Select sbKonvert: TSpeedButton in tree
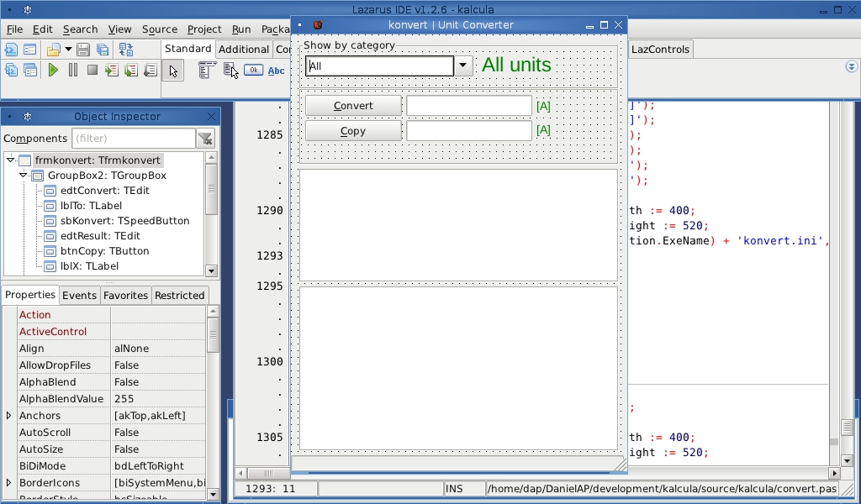The image size is (861, 504). click(124, 220)
